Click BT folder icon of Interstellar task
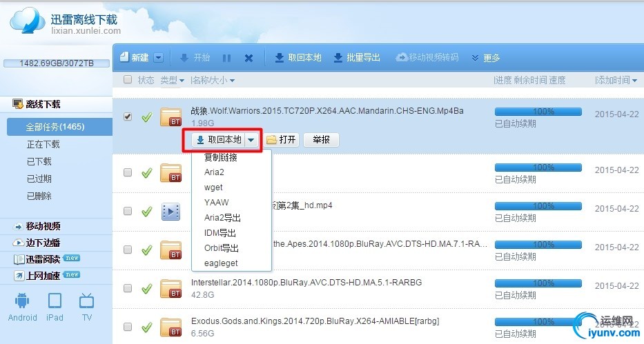 point(171,288)
